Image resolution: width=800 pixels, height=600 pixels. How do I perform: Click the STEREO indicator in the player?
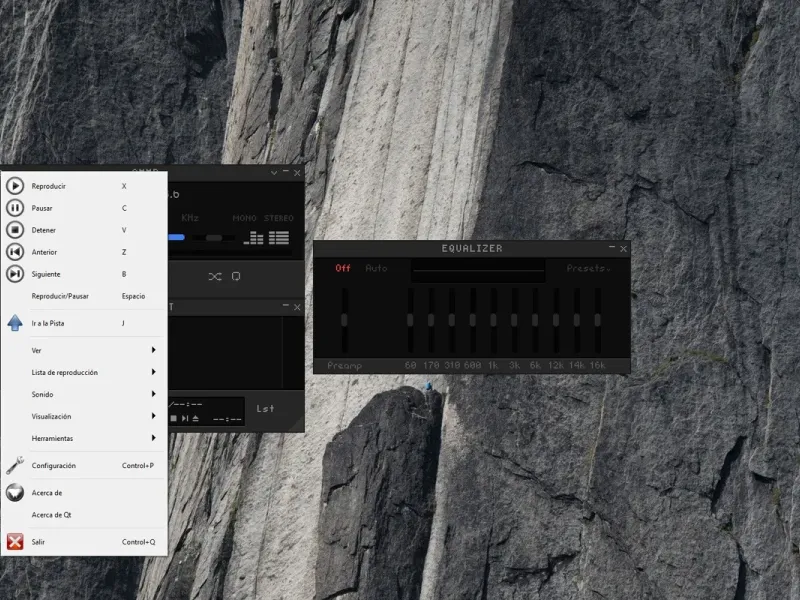tap(279, 218)
